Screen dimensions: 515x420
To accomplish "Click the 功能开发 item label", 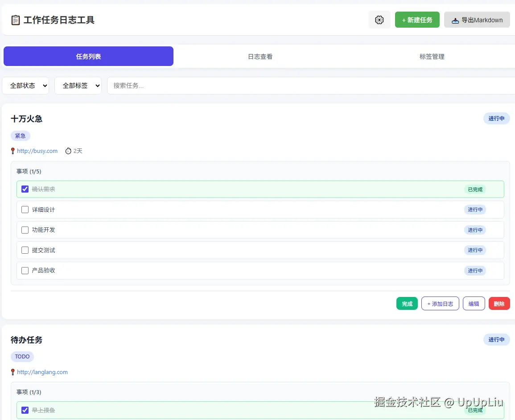I will click(x=43, y=230).
